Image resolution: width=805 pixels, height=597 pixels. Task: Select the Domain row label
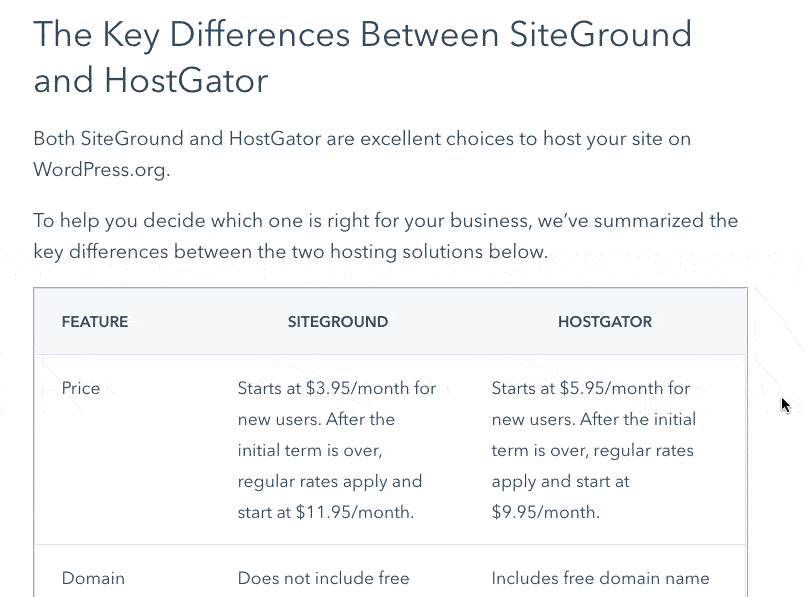(93, 578)
